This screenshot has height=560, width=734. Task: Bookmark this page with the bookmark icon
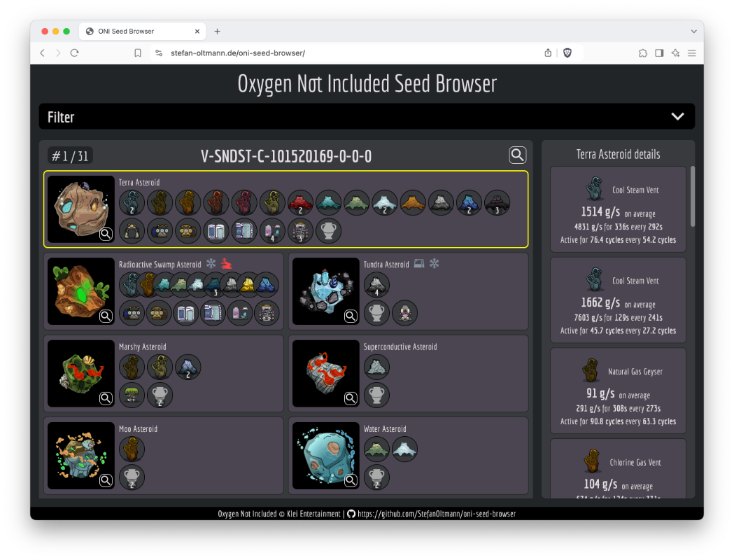(x=138, y=53)
